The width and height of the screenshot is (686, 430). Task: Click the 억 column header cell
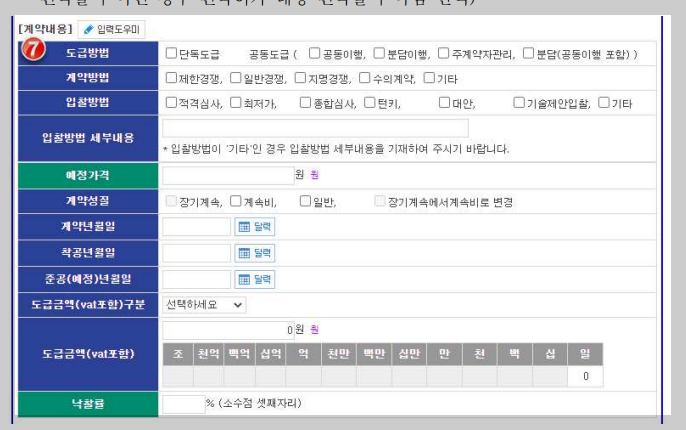(x=304, y=354)
